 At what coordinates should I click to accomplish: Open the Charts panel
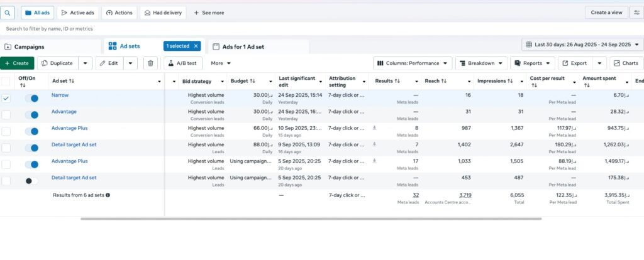(626, 63)
